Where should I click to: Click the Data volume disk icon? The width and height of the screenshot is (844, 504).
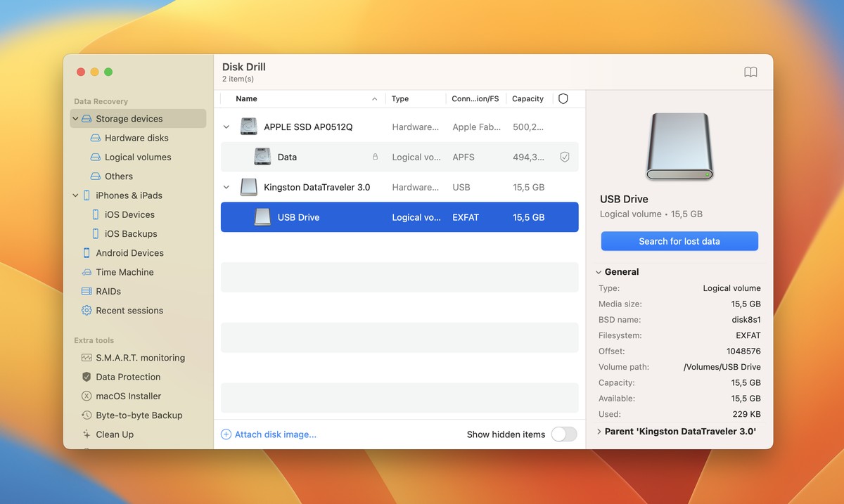[262, 157]
